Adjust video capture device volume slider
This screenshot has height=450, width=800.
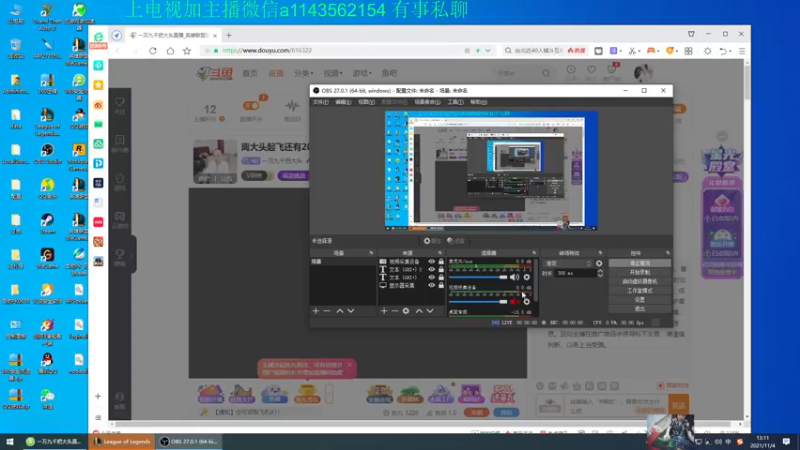pyautogui.click(x=478, y=302)
